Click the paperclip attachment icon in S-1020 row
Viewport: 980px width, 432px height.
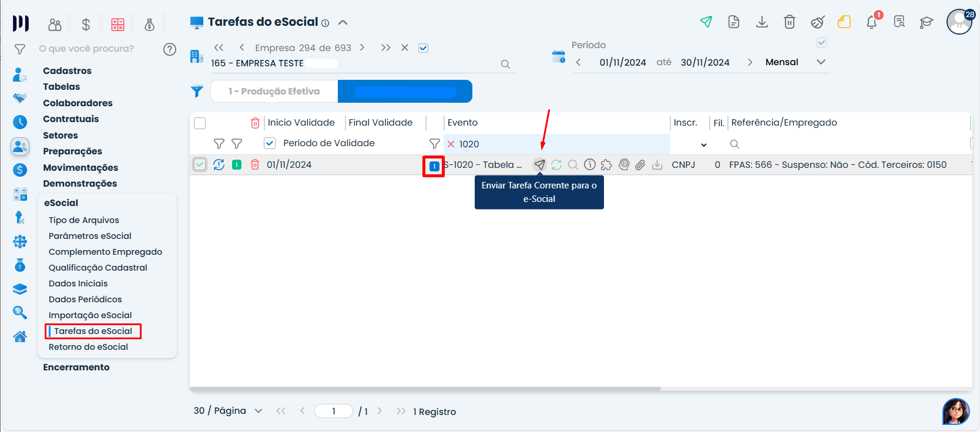pos(640,165)
